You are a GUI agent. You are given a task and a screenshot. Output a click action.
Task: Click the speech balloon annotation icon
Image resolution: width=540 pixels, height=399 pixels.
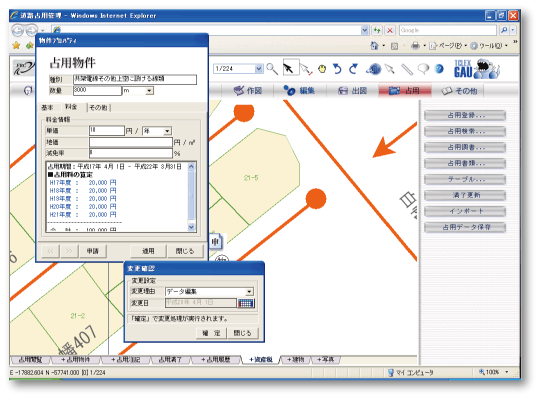(x=424, y=69)
